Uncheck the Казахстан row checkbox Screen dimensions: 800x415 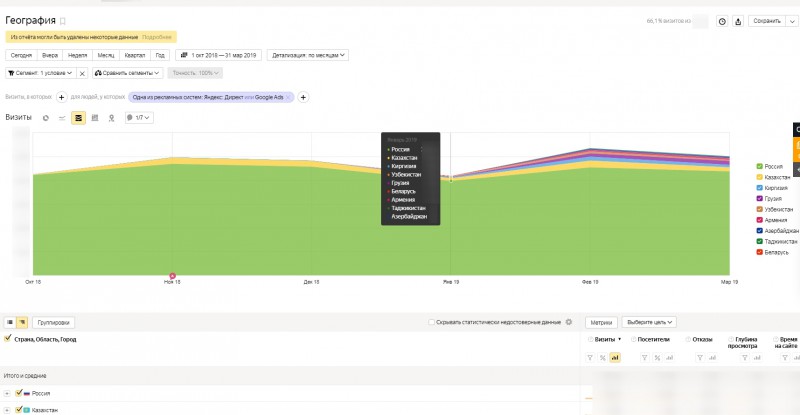[19, 410]
